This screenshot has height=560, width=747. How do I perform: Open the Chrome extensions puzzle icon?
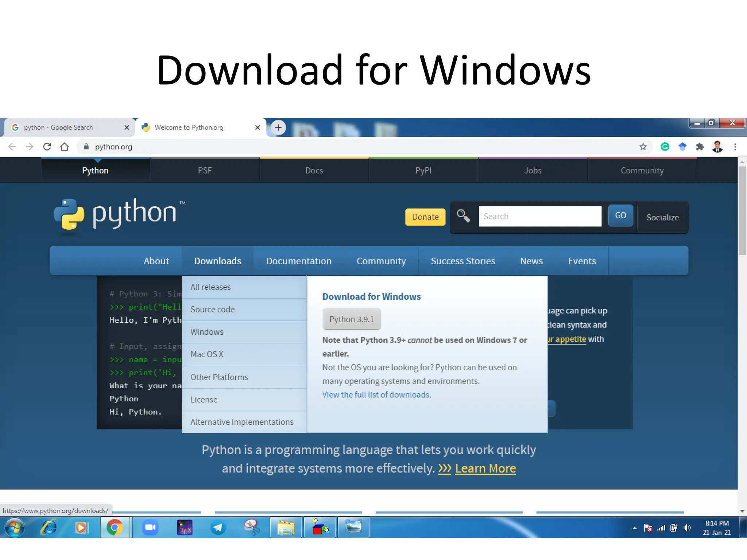(700, 147)
